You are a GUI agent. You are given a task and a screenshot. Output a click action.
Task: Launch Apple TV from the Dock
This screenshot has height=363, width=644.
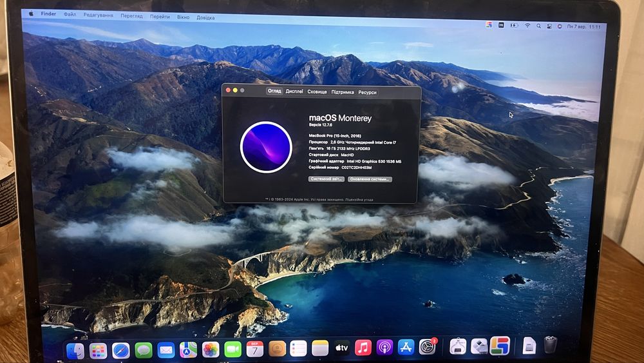click(x=341, y=348)
